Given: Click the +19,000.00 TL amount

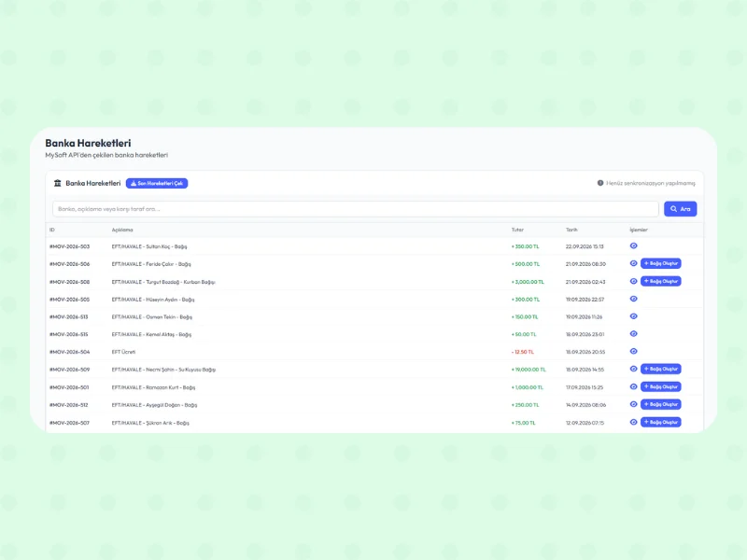Looking at the screenshot, I should pos(529,370).
